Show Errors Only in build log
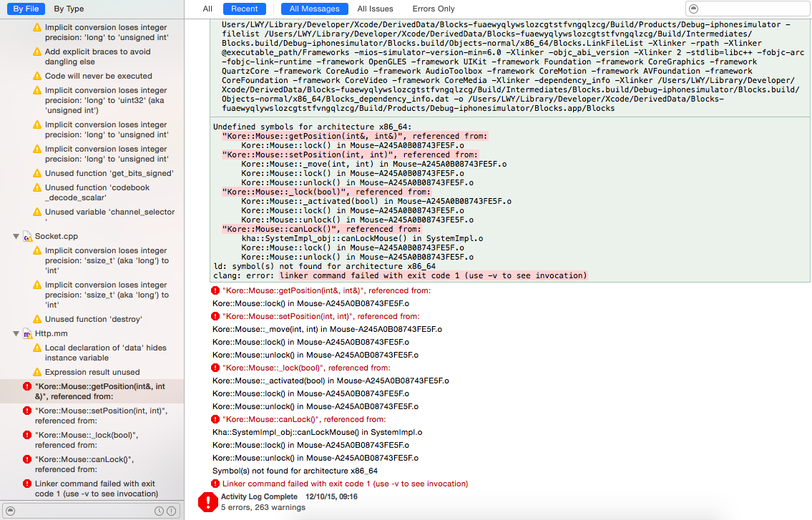The width and height of the screenshot is (812, 520). pos(433,9)
